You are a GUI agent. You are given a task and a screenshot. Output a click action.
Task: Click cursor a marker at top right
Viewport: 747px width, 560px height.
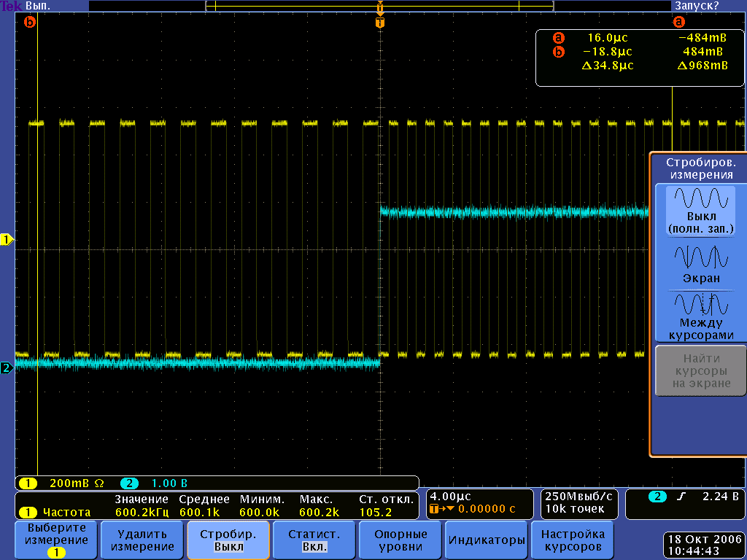point(678,22)
